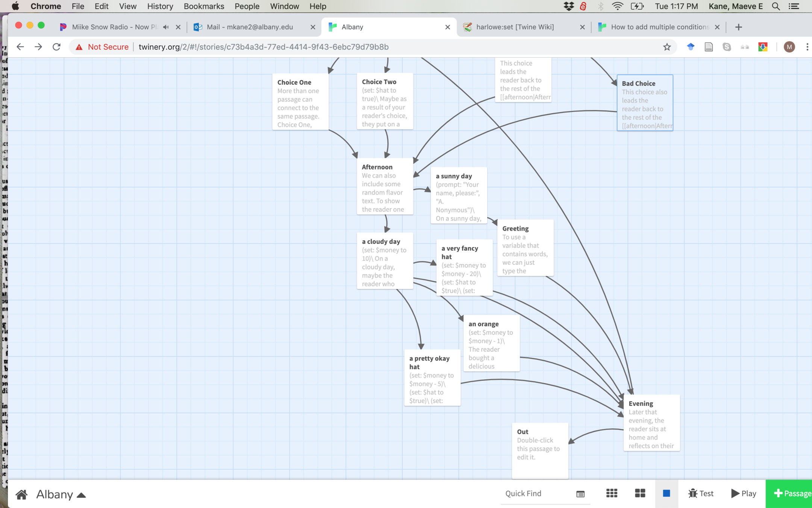Open Chrome three-dot options menu
The width and height of the screenshot is (812, 508).
(x=807, y=47)
